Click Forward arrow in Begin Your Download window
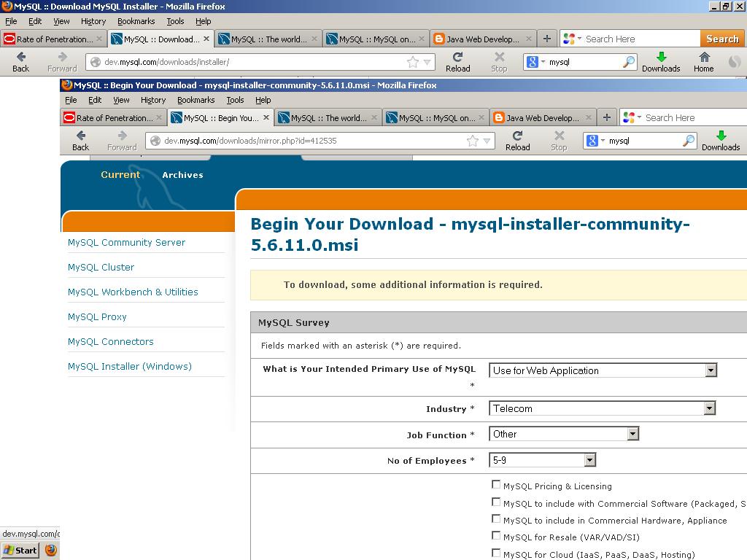 pos(122,136)
